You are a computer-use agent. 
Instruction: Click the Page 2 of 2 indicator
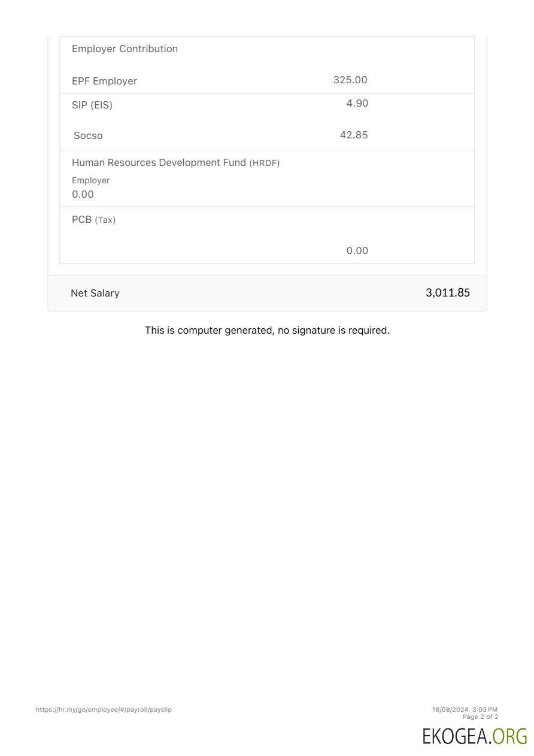click(x=480, y=716)
